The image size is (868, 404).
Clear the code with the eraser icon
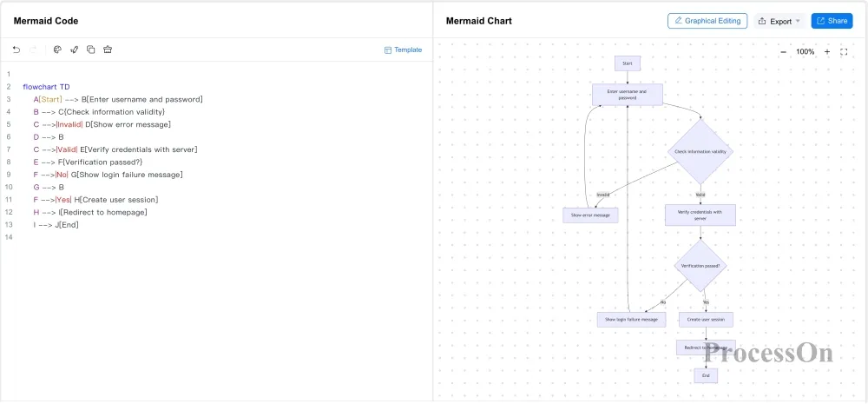click(x=108, y=50)
